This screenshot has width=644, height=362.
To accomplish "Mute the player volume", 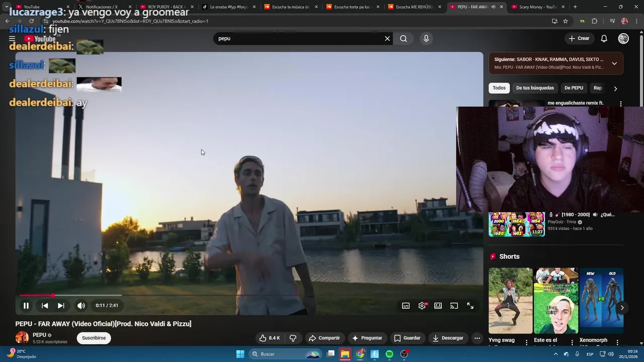I will pos(81,306).
